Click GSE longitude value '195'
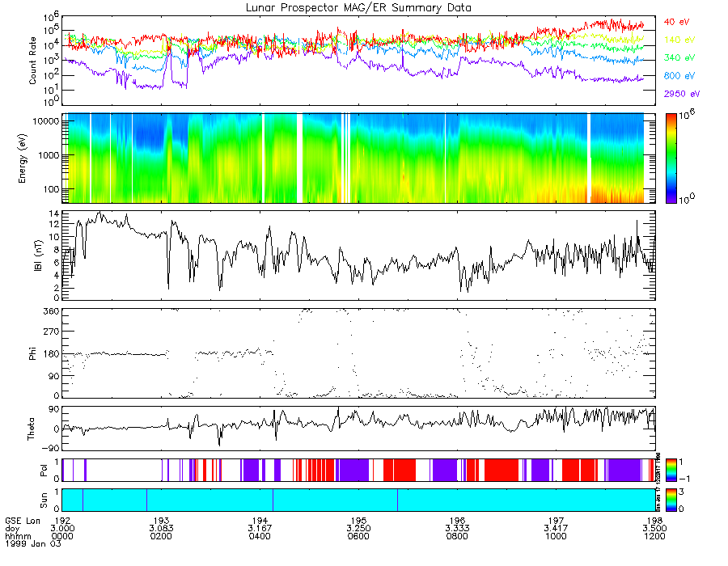This screenshot has width=728, height=566. pyautogui.click(x=358, y=521)
